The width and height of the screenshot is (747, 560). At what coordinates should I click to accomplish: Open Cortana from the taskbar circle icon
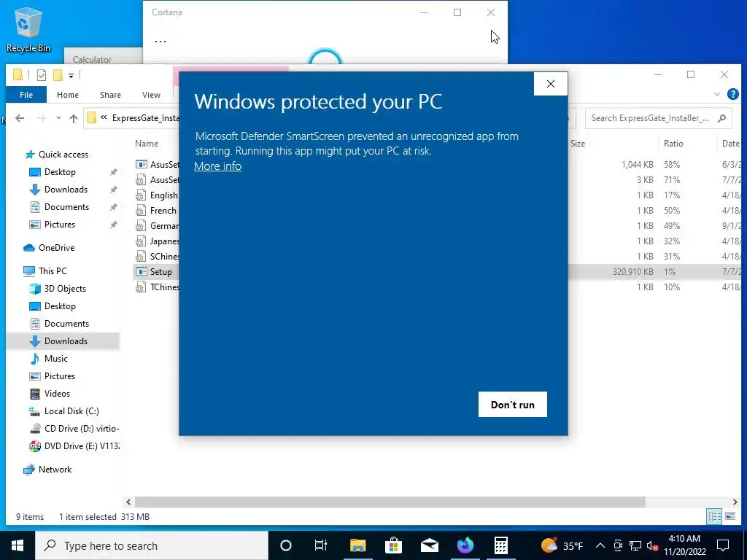tap(285, 545)
